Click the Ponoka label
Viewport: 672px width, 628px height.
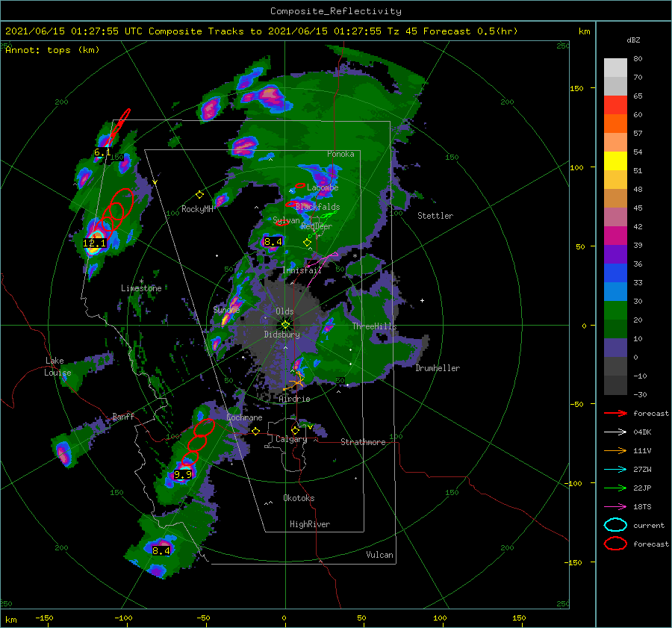coord(340,154)
